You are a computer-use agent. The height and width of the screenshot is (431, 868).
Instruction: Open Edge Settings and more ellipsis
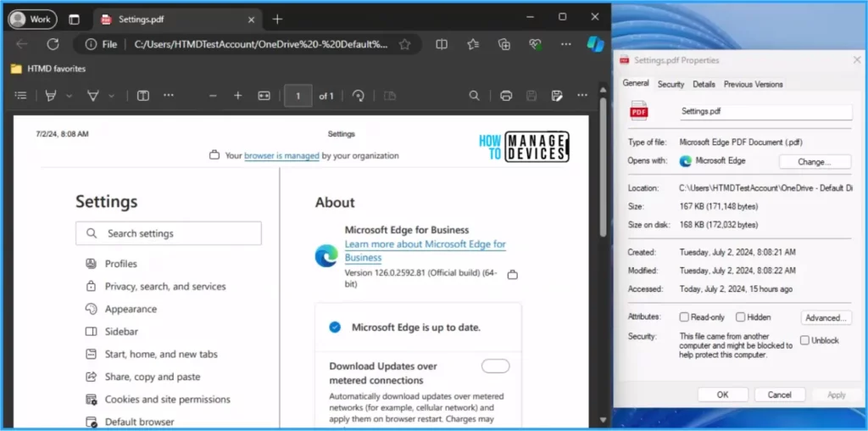click(565, 44)
